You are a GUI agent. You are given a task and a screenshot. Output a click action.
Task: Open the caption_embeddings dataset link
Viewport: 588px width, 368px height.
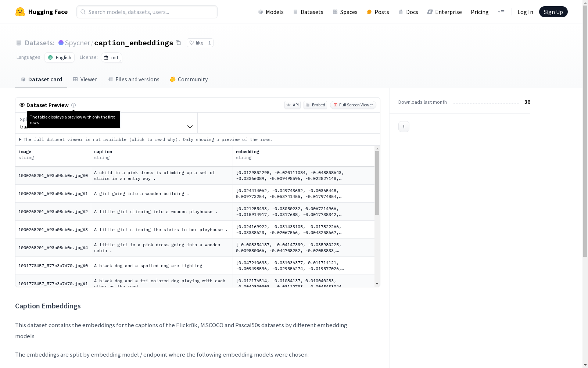tap(134, 43)
